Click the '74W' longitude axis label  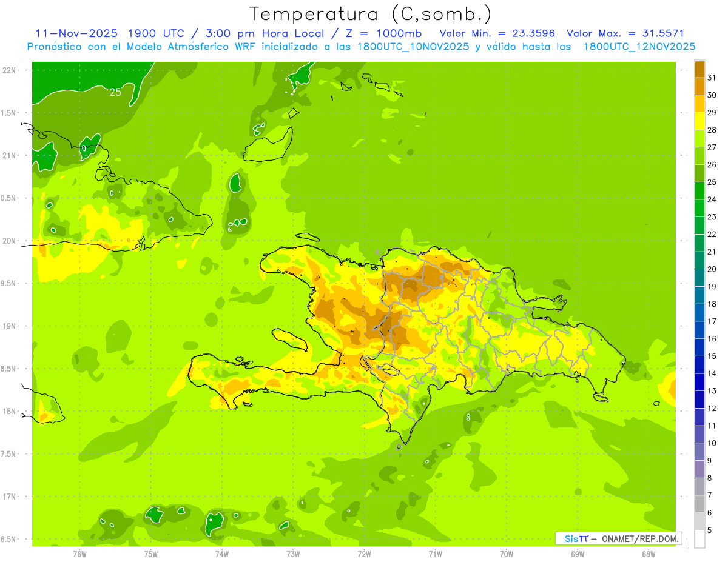pyautogui.click(x=222, y=554)
